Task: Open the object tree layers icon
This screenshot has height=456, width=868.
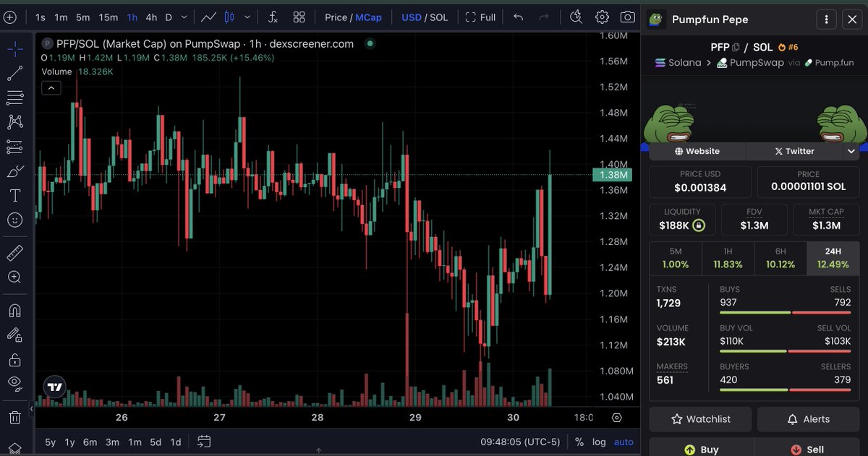Action: click(x=14, y=448)
